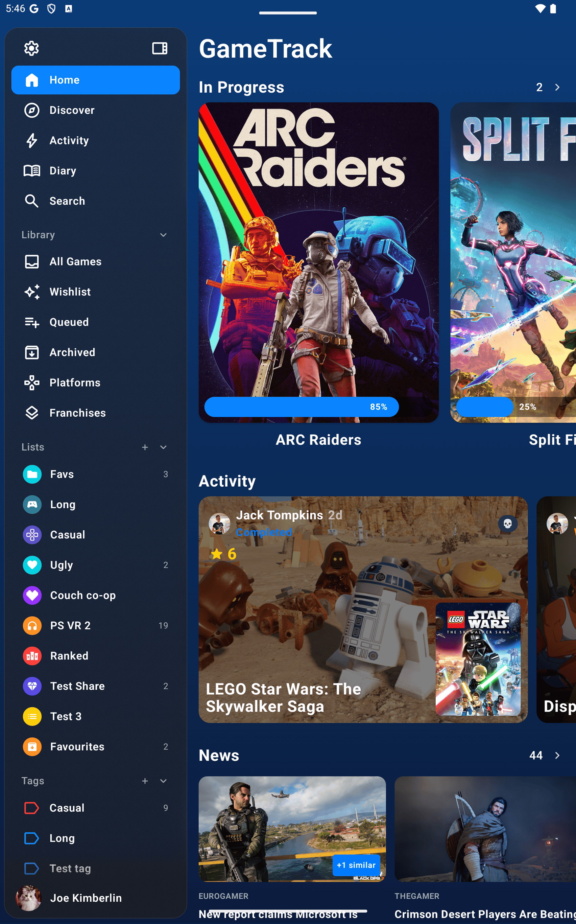Open the Ugly list heart icon
Viewport: 576px width, 924px height.
[32, 565]
